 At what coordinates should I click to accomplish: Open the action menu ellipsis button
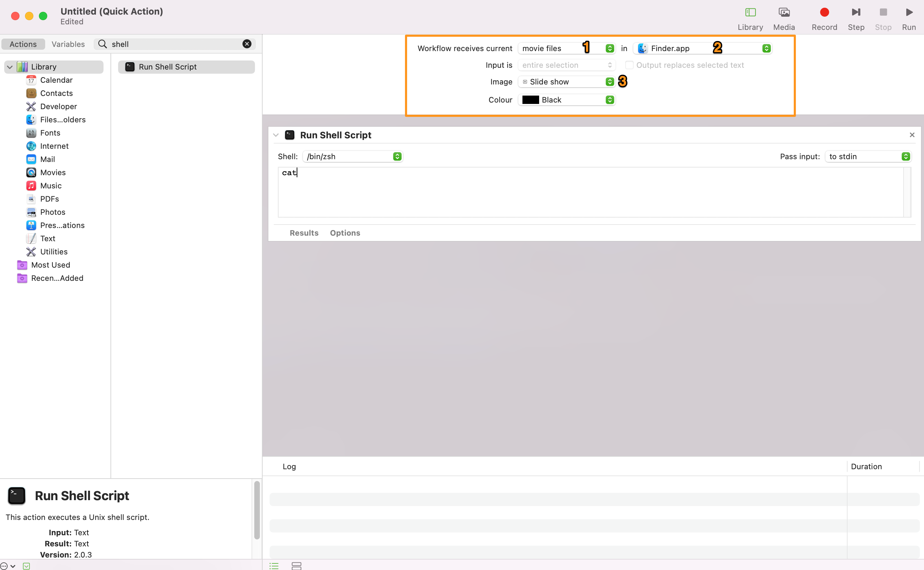7,565
